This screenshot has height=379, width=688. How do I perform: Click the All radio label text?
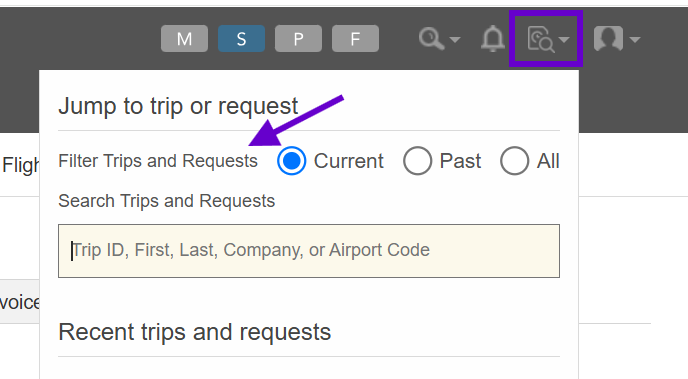[548, 161]
